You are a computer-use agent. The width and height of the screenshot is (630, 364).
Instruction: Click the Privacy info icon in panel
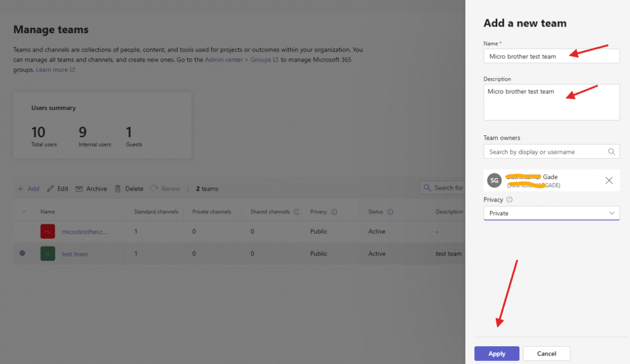[x=509, y=200]
